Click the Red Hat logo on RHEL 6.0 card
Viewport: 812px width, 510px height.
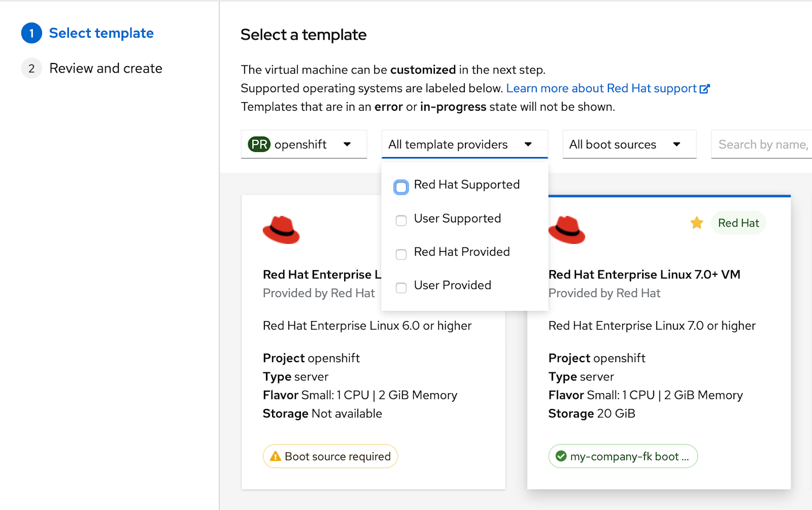pos(281,230)
